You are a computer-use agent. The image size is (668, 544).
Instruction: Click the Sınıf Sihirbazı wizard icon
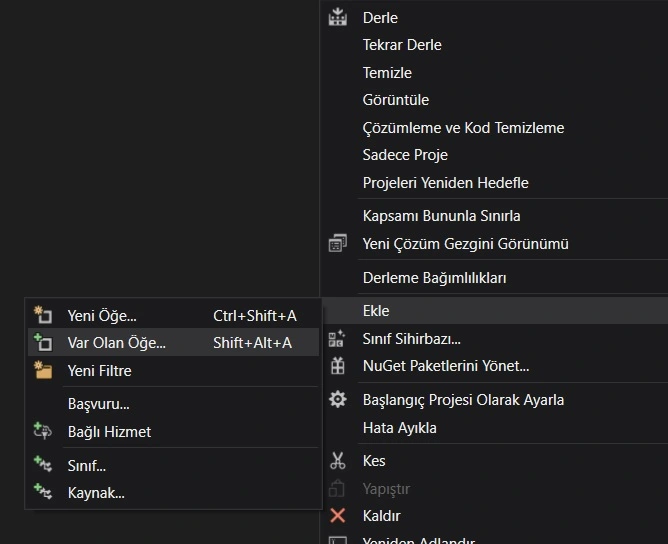(x=338, y=339)
